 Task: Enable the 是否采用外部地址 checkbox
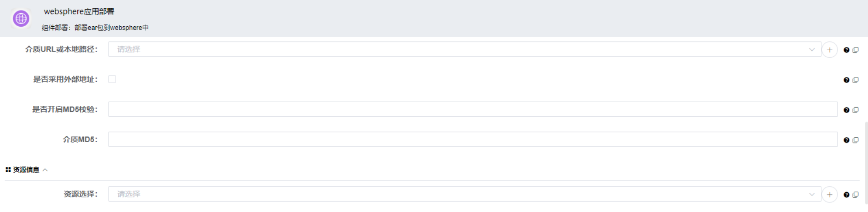click(112, 79)
